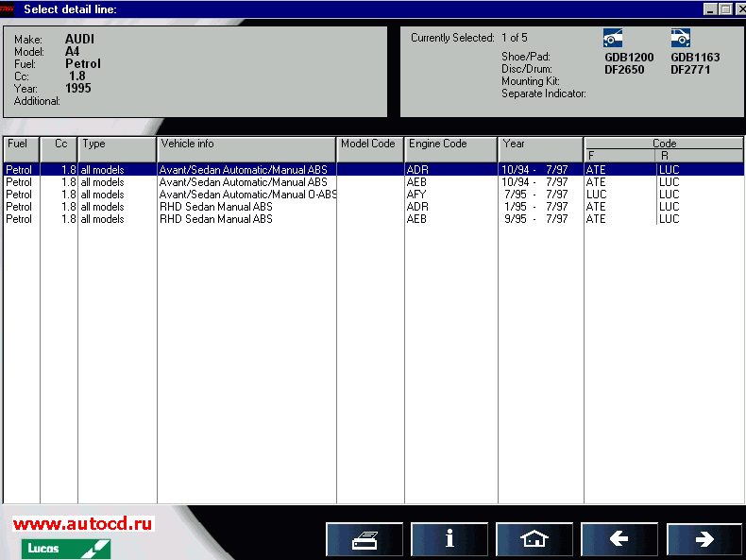The image size is (746, 560).
Task: Click the front axle car icon
Action: coord(613,38)
